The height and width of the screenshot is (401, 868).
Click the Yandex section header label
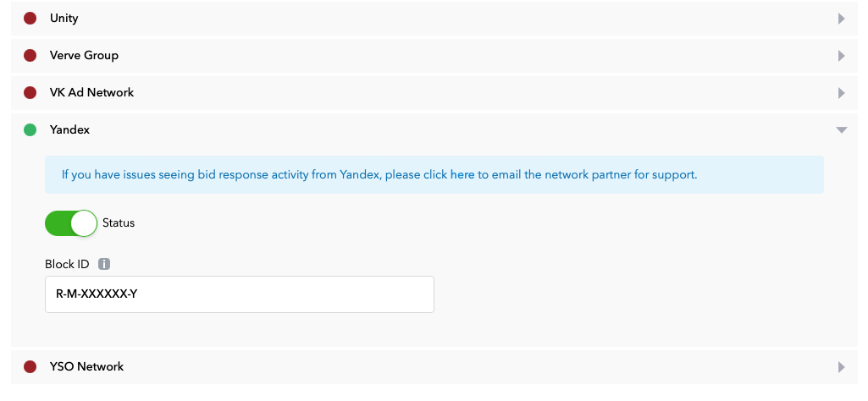pyautogui.click(x=69, y=130)
